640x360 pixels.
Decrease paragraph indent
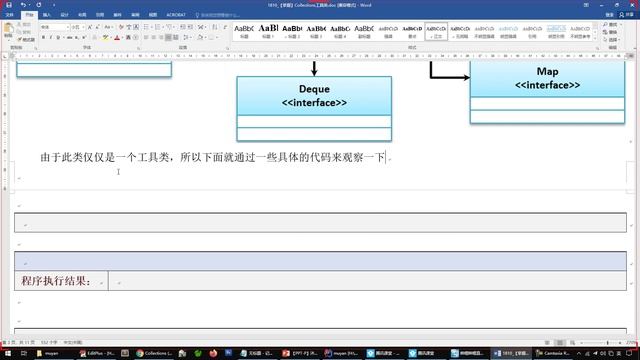tap(182, 27)
